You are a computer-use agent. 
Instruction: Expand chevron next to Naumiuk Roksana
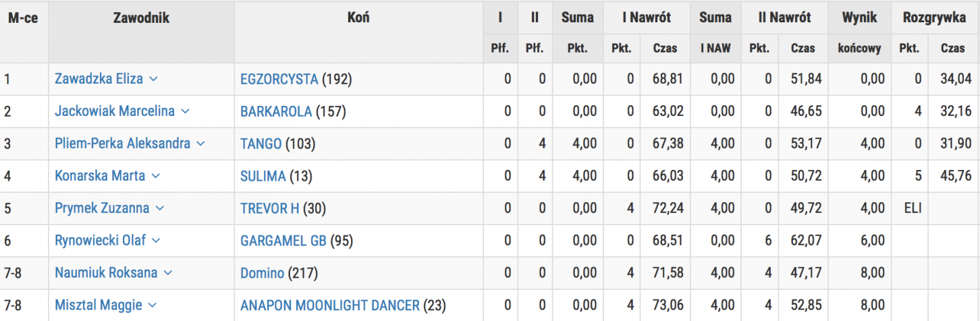pyautogui.click(x=167, y=273)
